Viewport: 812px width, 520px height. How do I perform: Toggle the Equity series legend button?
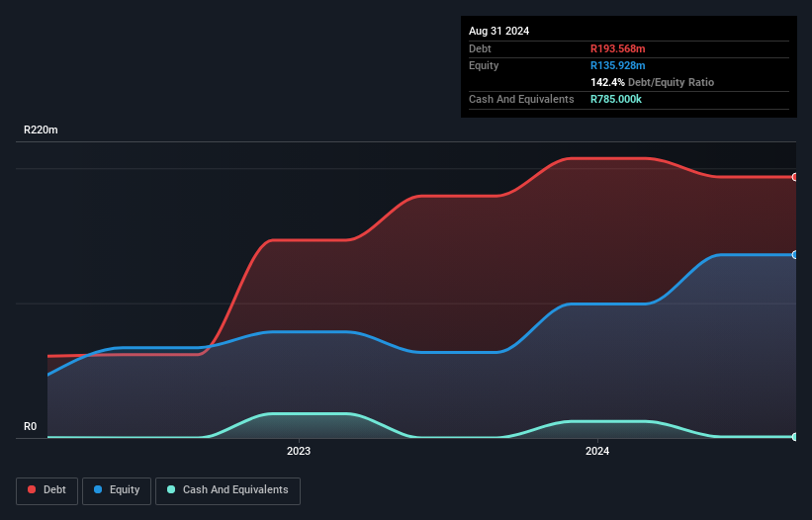pos(117,490)
